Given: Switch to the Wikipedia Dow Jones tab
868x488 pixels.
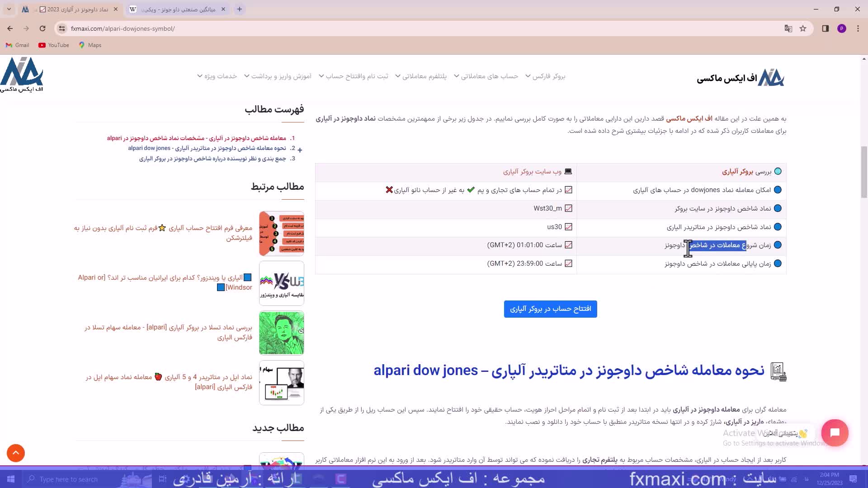Looking at the screenshot, I should pos(178,9).
